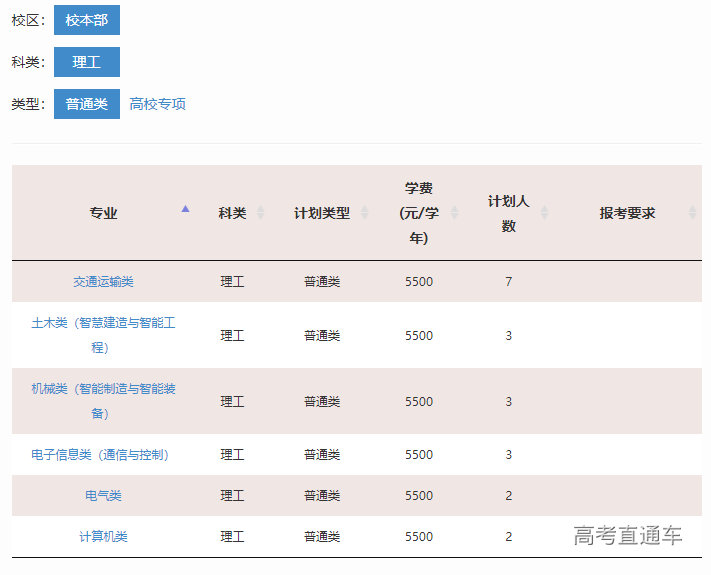Open the 交通运输类 major link

(103, 282)
